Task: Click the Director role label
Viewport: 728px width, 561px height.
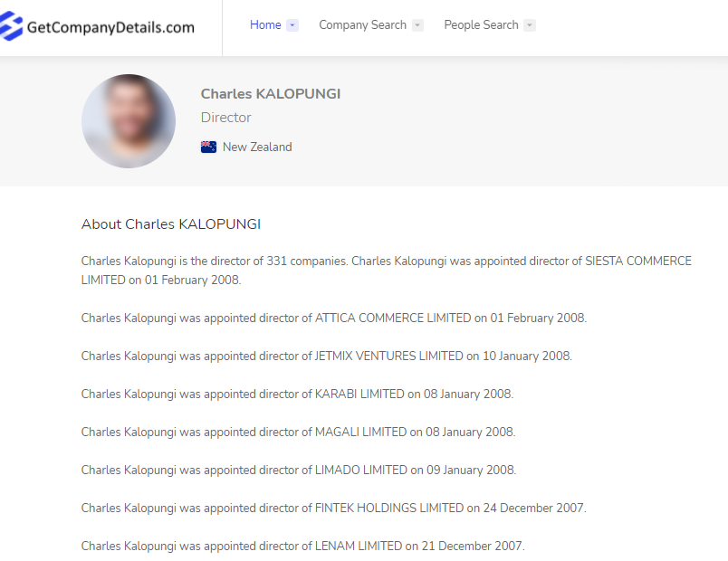Action: pyautogui.click(x=226, y=118)
